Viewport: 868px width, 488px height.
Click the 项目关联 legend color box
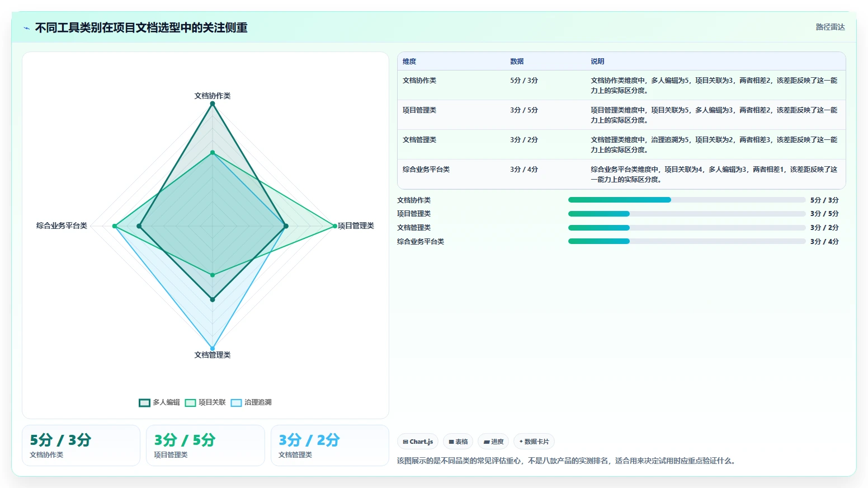coord(190,403)
